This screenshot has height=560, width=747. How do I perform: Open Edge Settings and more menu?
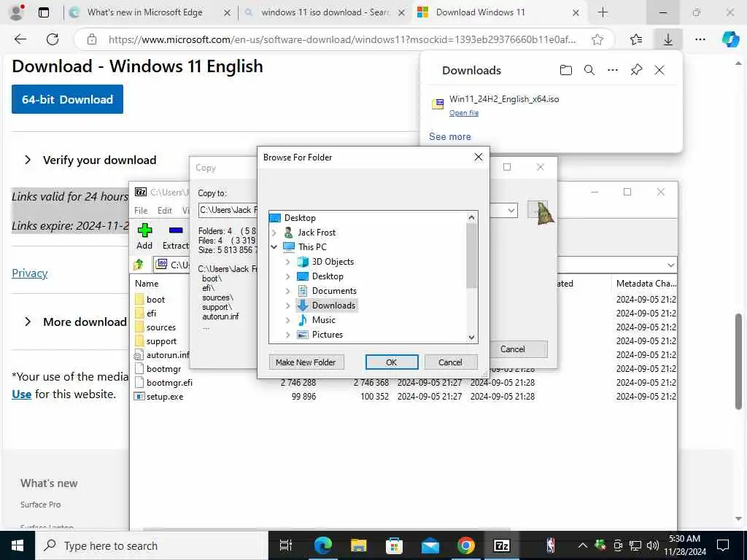[x=700, y=39]
